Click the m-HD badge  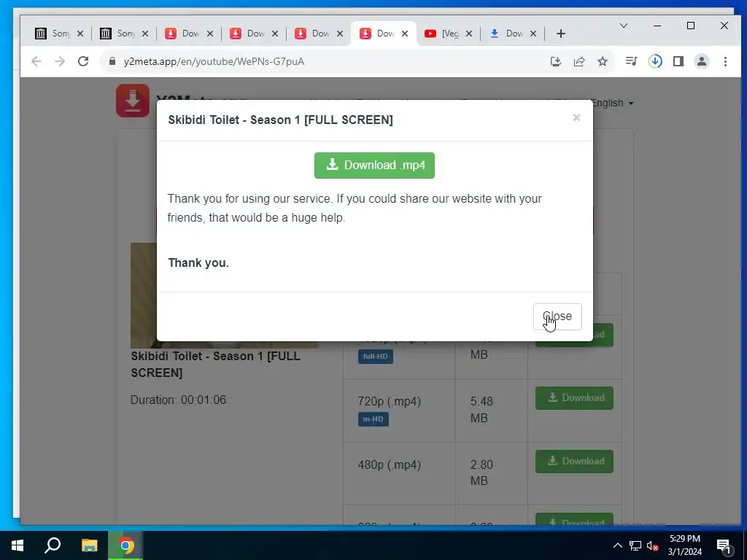[373, 419]
